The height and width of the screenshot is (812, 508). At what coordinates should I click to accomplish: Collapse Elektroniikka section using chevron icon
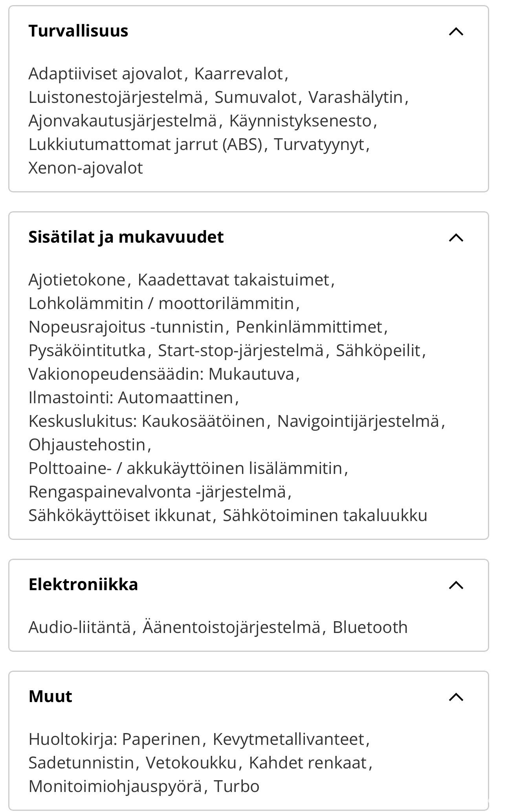tap(456, 585)
